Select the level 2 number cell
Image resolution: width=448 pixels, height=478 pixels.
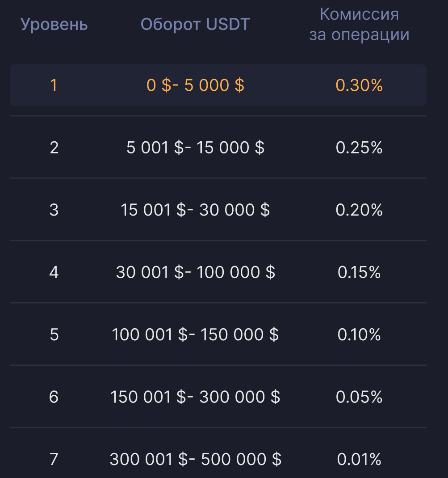point(54,147)
